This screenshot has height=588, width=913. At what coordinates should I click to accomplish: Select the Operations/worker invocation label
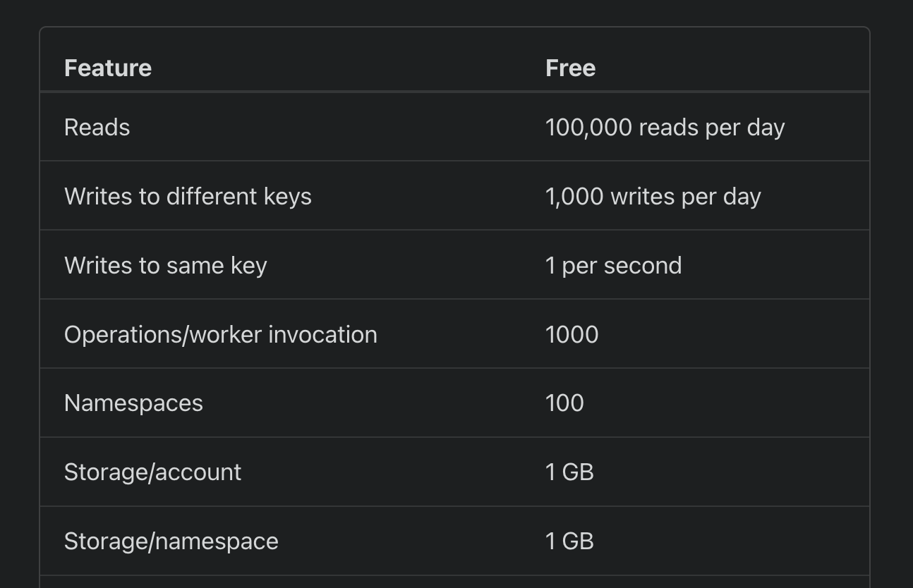click(221, 334)
